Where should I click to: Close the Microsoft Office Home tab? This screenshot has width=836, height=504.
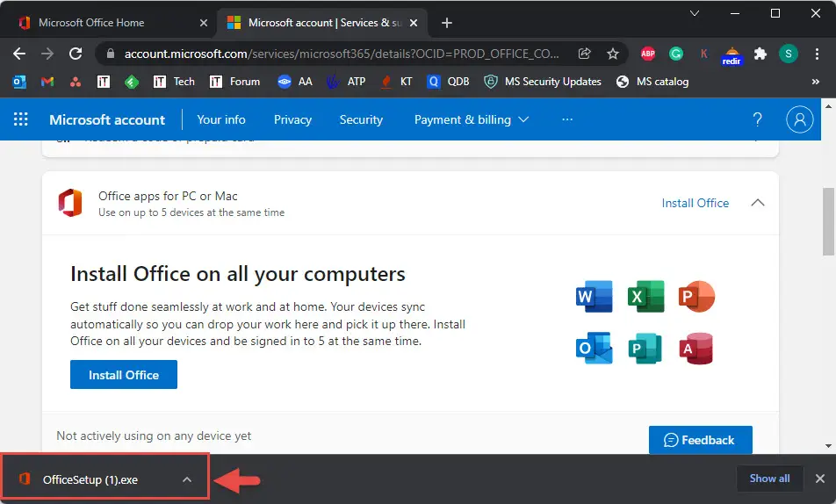(203, 23)
